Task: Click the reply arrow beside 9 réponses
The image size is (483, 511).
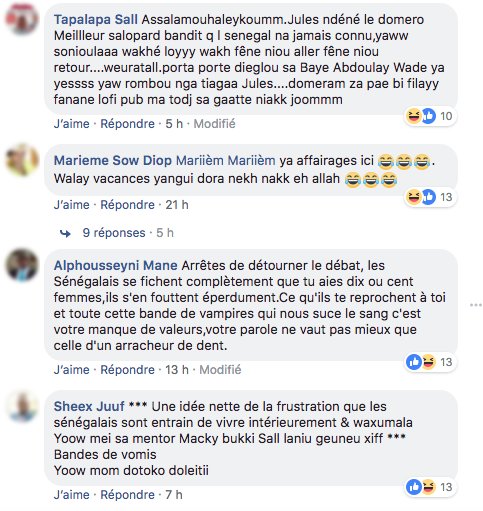Action: [65, 233]
